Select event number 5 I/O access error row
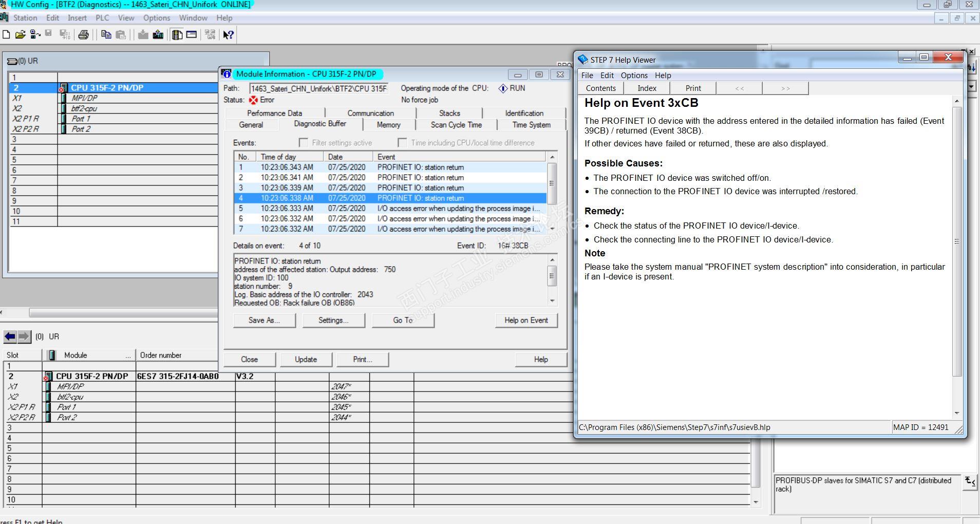The width and height of the screenshot is (980, 524). pos(390,209)
